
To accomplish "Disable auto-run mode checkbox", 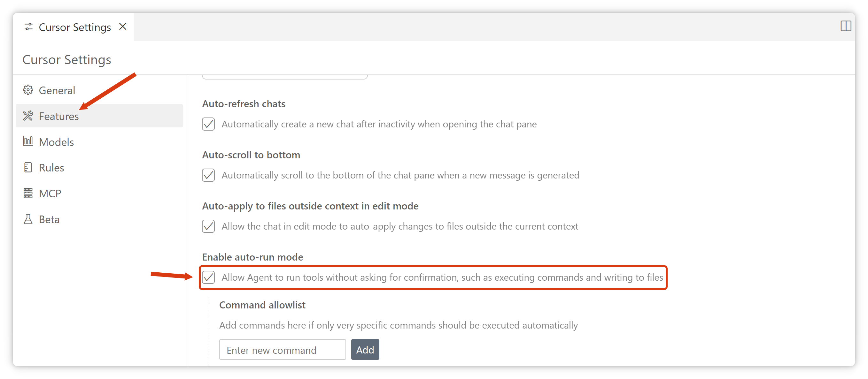I will [208, 277].
